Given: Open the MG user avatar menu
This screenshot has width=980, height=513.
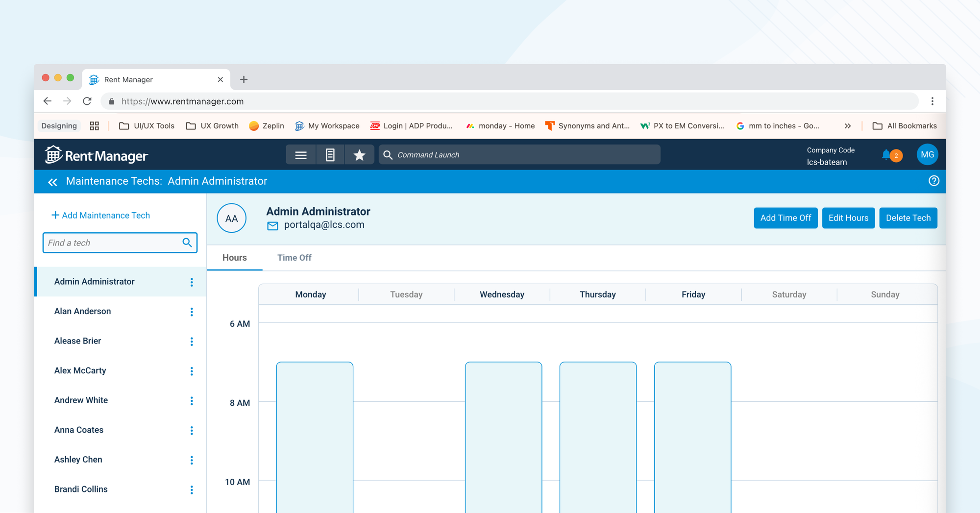Looking at the screenshot, I should point(927,155).
